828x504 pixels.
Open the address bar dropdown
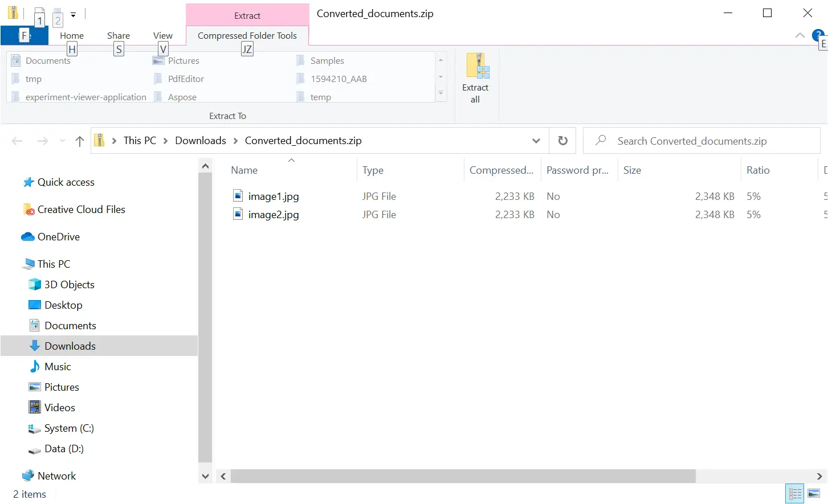tap(535, 140)
